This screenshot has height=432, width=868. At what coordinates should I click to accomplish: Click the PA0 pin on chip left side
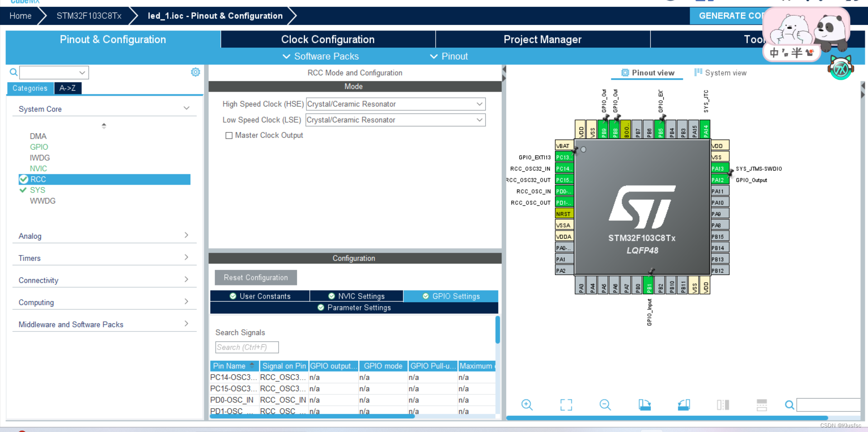click(x=565, y=248)
